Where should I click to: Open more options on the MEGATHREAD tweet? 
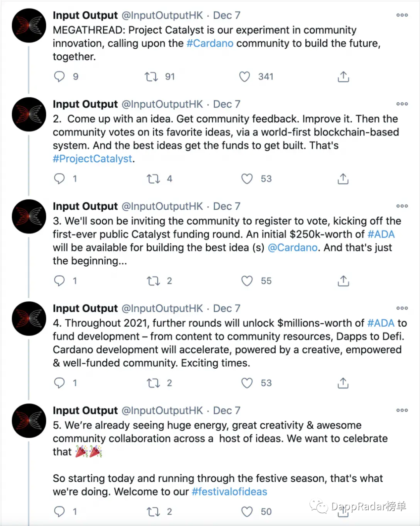click(x=402, y=15)
